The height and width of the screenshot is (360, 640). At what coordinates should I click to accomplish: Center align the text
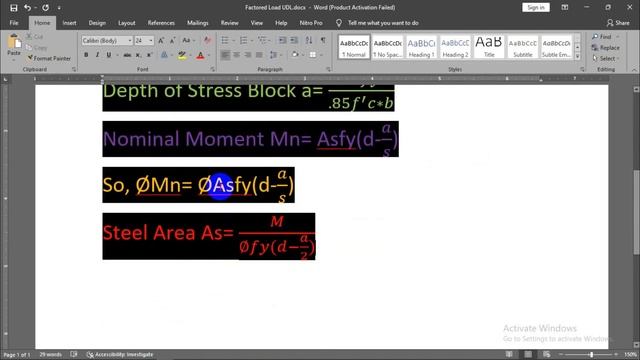point(236,55)
